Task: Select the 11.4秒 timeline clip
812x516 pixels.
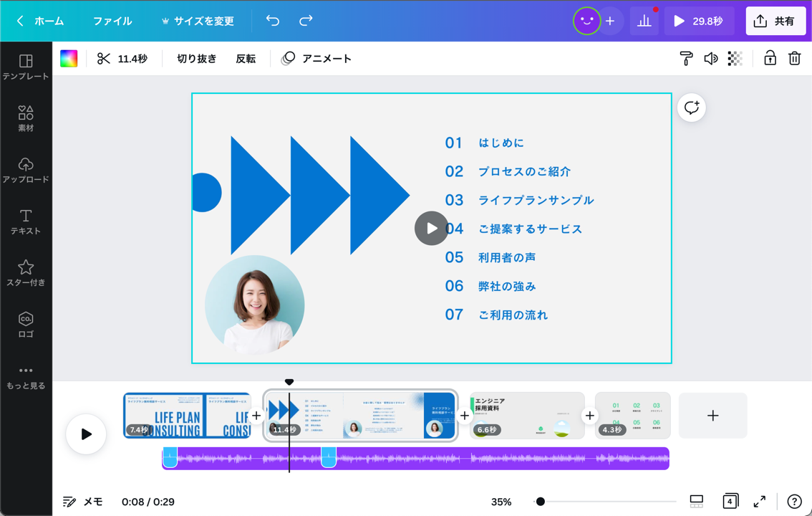Action: click(360, 416)
